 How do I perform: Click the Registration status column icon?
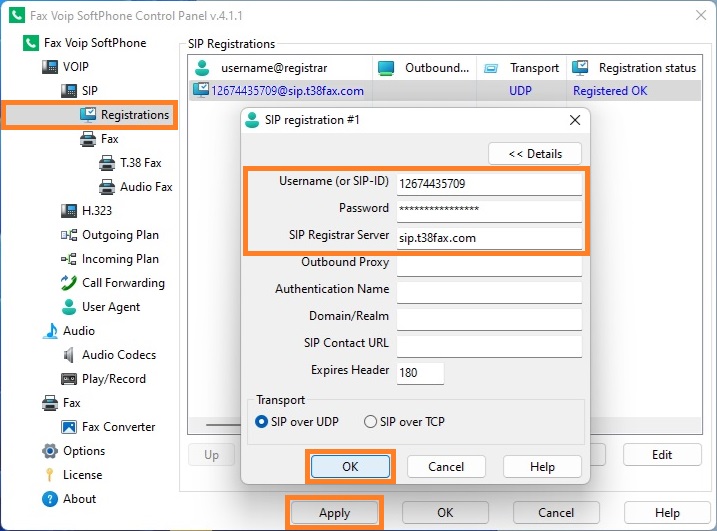(580, 68)
